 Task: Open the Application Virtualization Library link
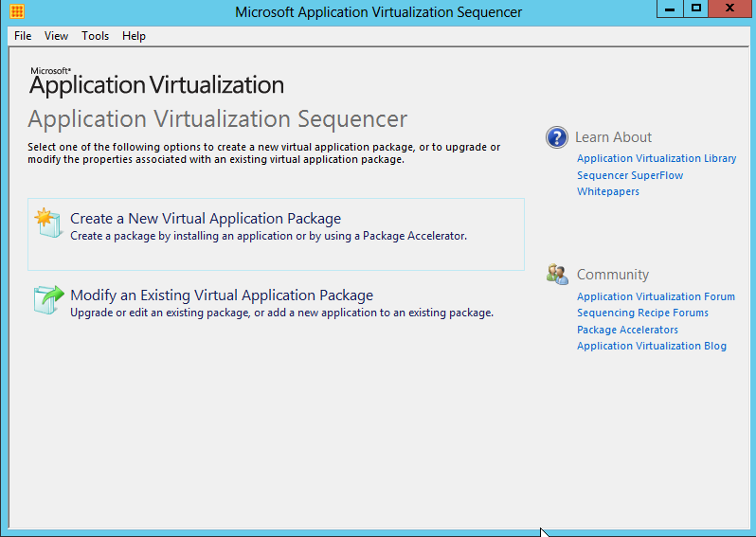coord(657,159)
